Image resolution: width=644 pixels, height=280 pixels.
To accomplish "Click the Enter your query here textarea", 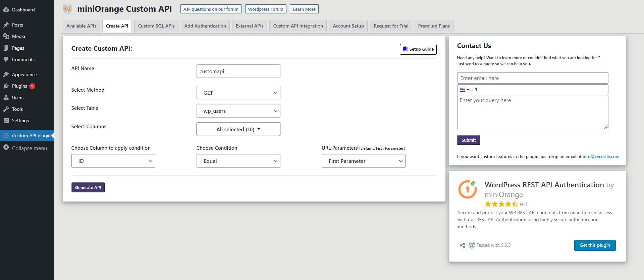I will [533, 112].
